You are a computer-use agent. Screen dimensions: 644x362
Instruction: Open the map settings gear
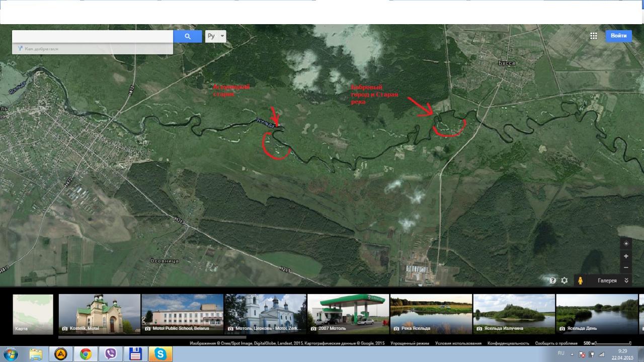pos(565,281)
